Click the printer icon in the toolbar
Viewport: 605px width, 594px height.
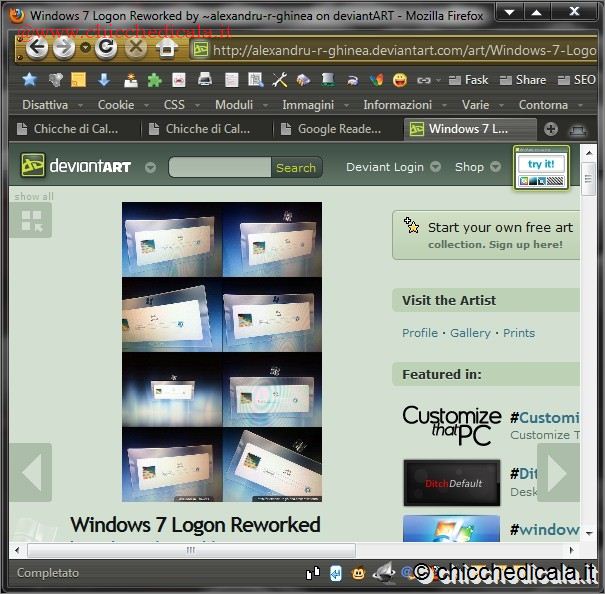(x=204, y=80)
